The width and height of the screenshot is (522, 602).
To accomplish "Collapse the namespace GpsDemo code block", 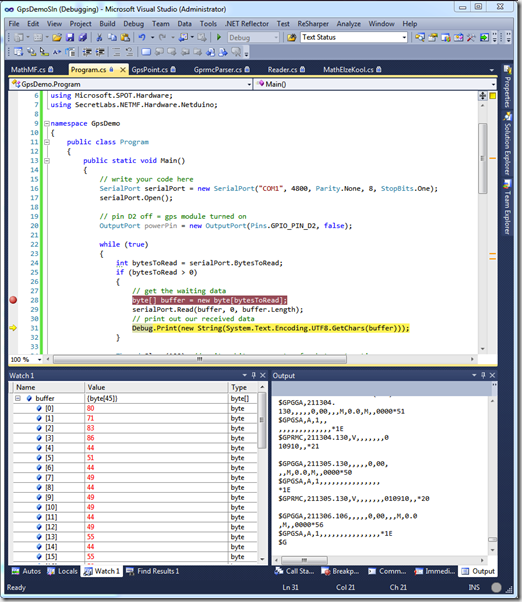I will coord(46,123).
